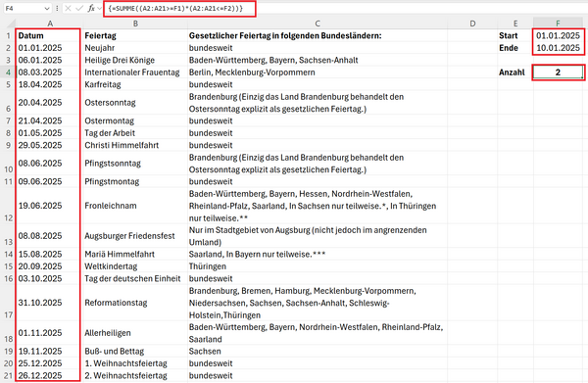Select date cell 26.12.2025
This screenshot has height=383, width=588.
point(48,375)
